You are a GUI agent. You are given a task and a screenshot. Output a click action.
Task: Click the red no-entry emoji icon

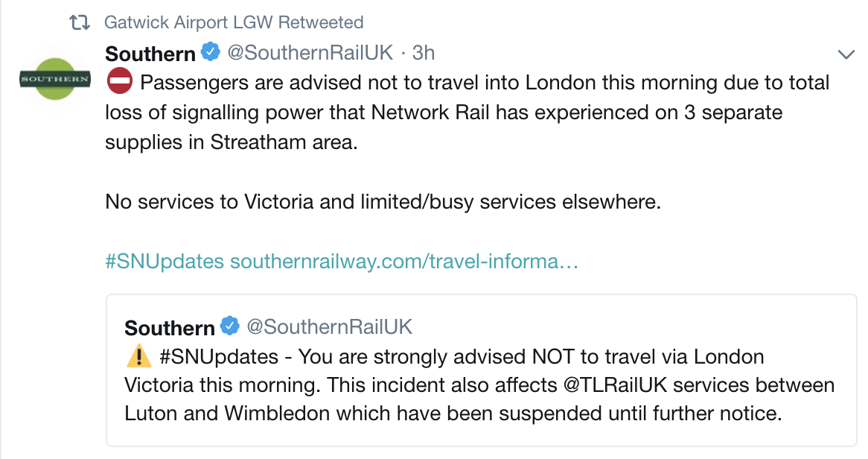point(119,81)
